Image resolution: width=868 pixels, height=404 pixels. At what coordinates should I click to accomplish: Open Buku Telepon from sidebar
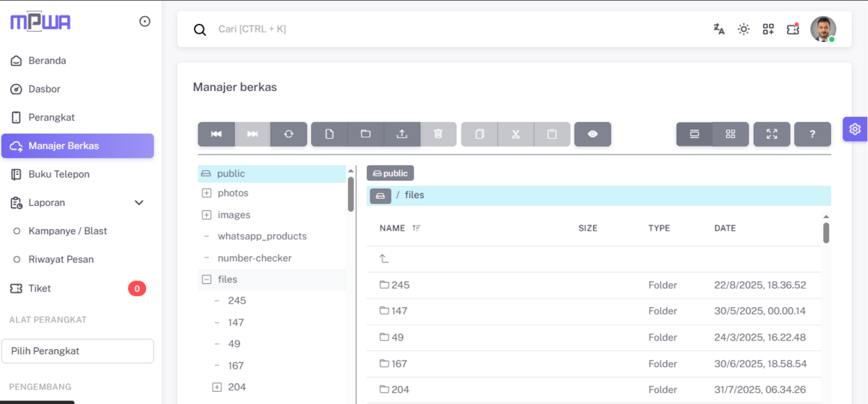click(x=58, y=174)
